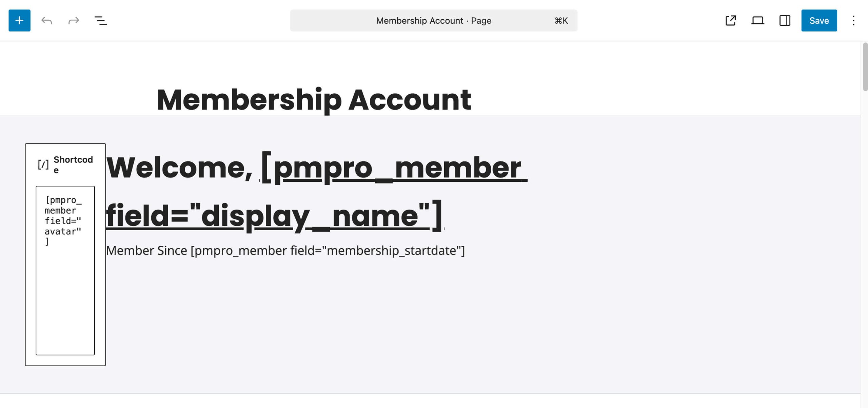Image resolution: width=868 pixels, height=408 pixels.
Task: Toggle the Settings sidebar
Action: [x=785, y=21]
